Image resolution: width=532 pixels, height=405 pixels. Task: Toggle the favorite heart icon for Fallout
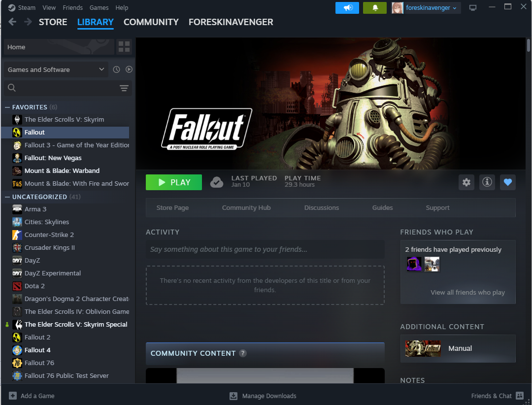coord(508,182)
